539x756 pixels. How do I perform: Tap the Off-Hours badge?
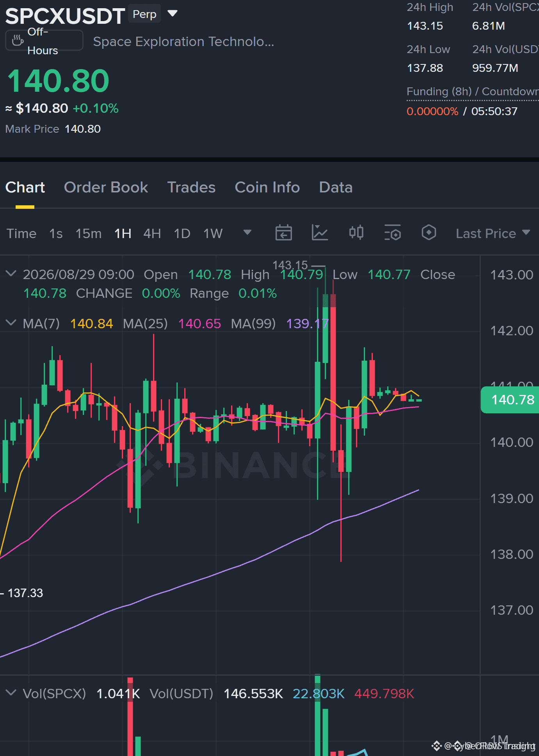(x=44, y=41)
